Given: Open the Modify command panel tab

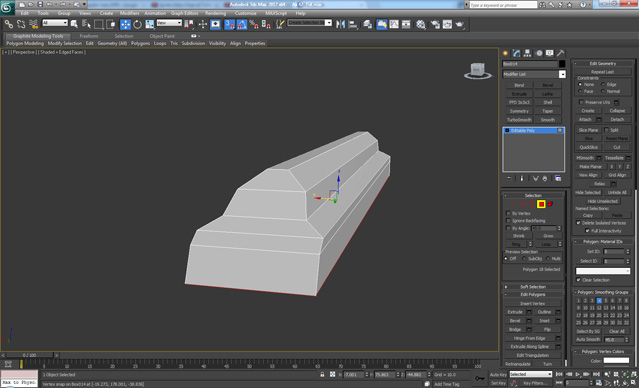Looking at the screenshot, I should point(517,53).
